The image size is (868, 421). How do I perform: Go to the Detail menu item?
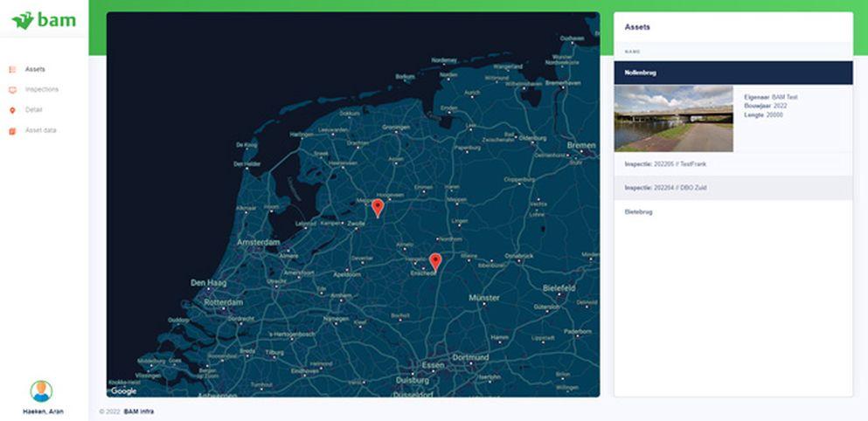(x=33, y=110)
